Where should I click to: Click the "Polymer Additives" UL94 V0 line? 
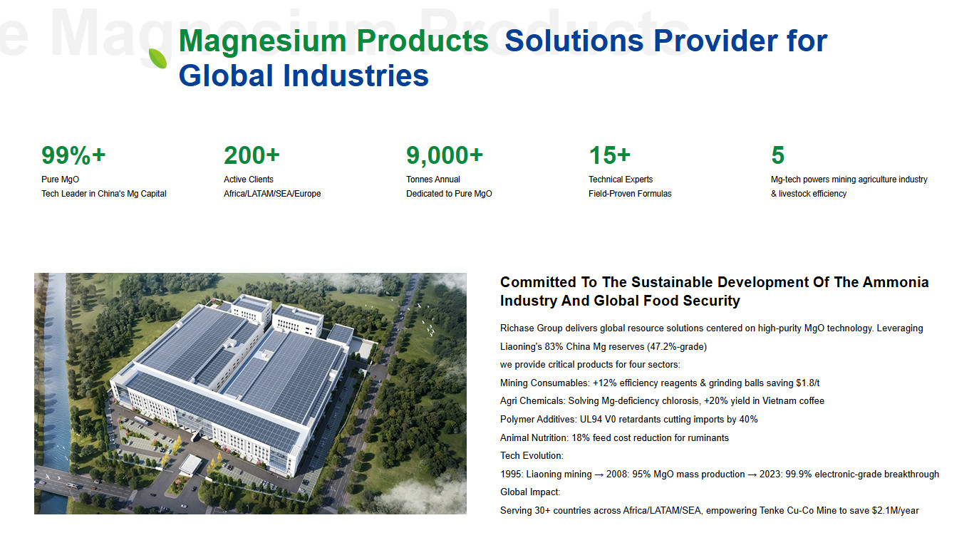pyautogui.click(x=628, y=420)
